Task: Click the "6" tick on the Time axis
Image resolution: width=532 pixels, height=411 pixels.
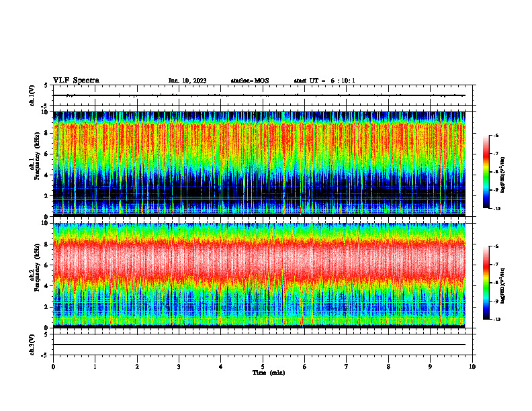Action: (305, 367)
